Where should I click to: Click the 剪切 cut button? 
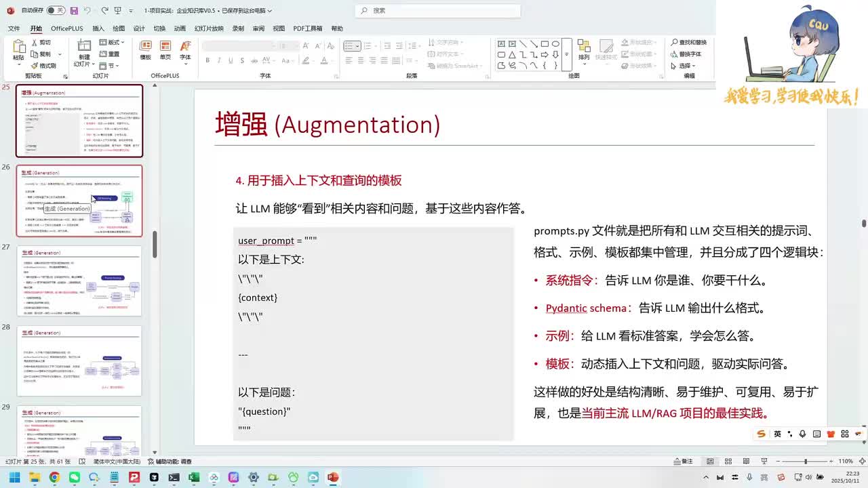pos(41,42)
